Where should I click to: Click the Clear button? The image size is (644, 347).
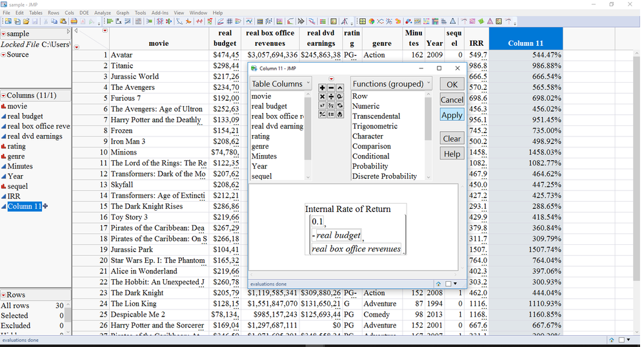point(452,138)
